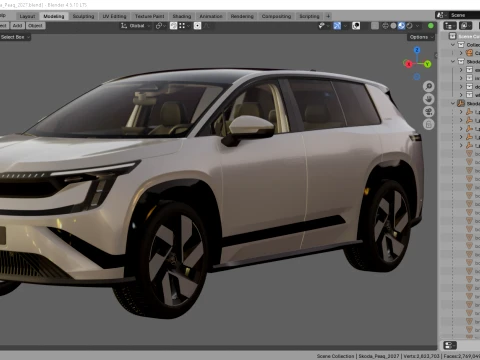Expand the Camera object in outliner
The width and height of the screenshot is (480, 360).
(x=461, y=53)
